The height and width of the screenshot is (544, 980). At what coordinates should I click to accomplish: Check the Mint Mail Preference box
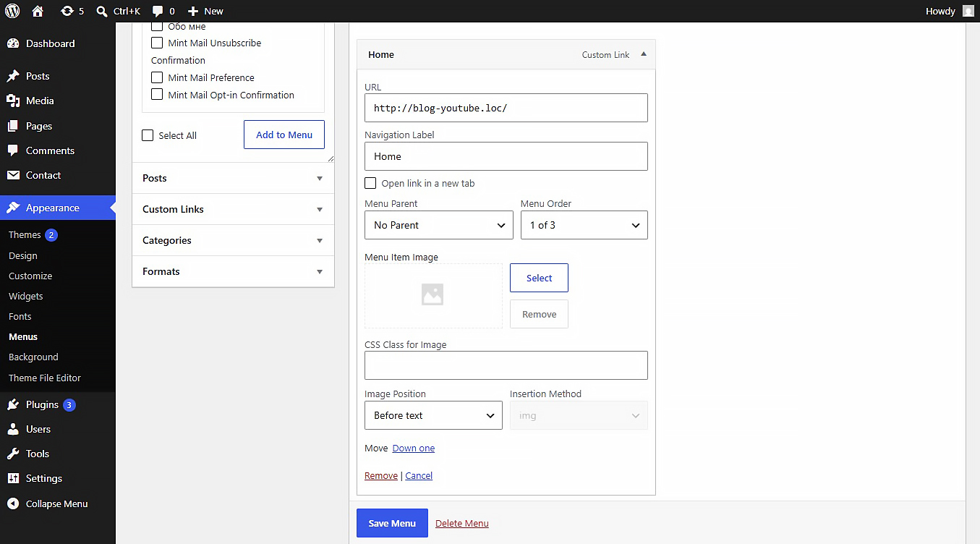point(157,77)
